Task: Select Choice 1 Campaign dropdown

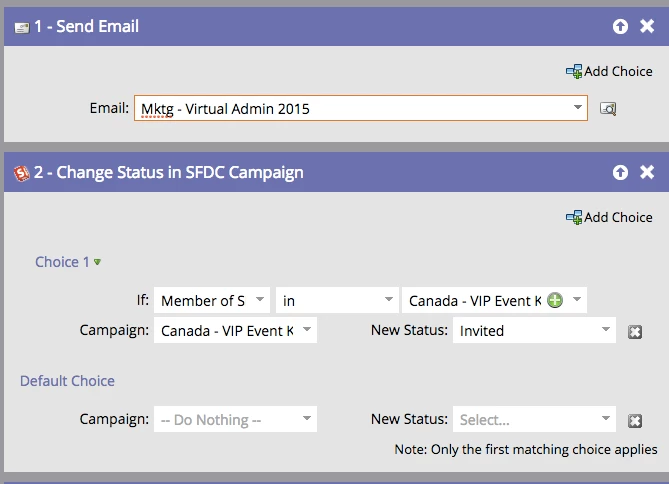Action: (235, 330)
